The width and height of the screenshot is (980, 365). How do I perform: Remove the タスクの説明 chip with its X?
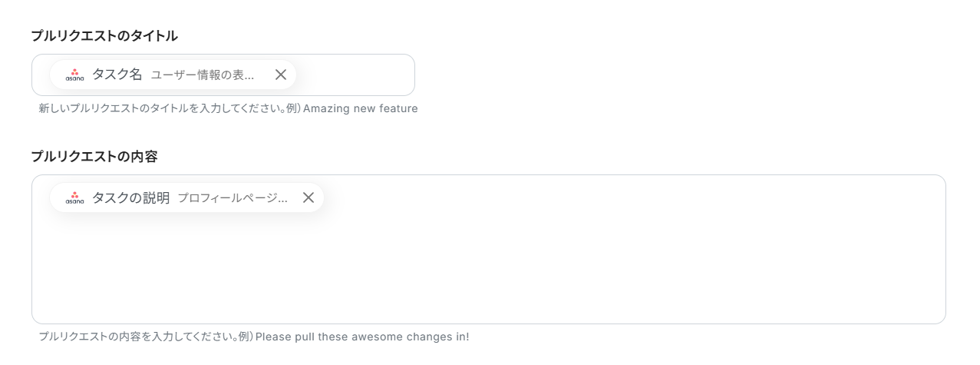tap(309, 197)
